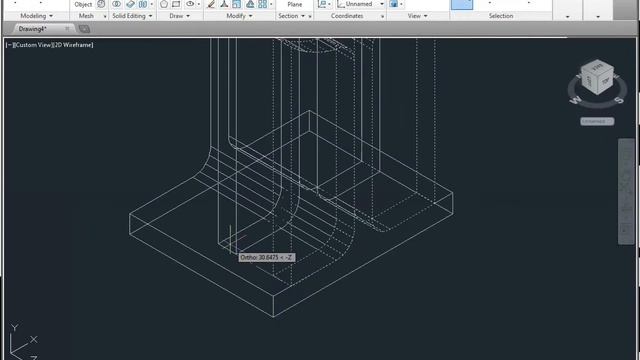
Task: Select the pencil-like Modify tool icon
Action: [211, 4]
